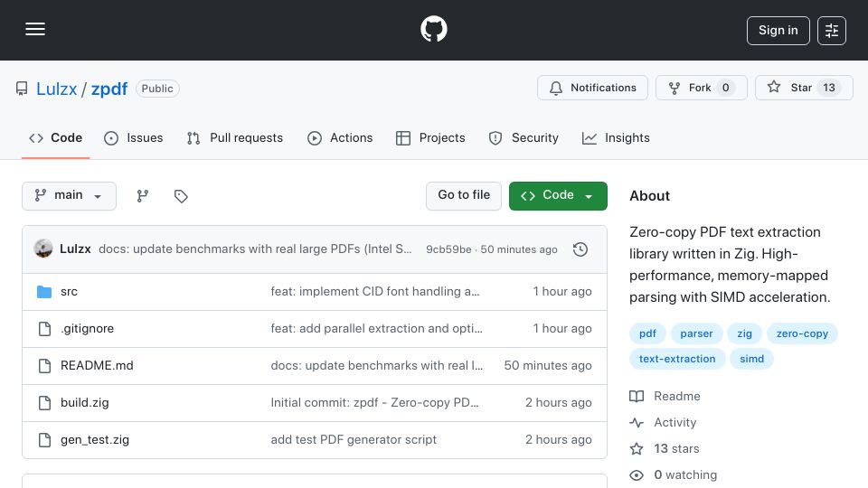Click '1 hour ago' in src row
Viewport: 868px width, 488px height.
561,292
